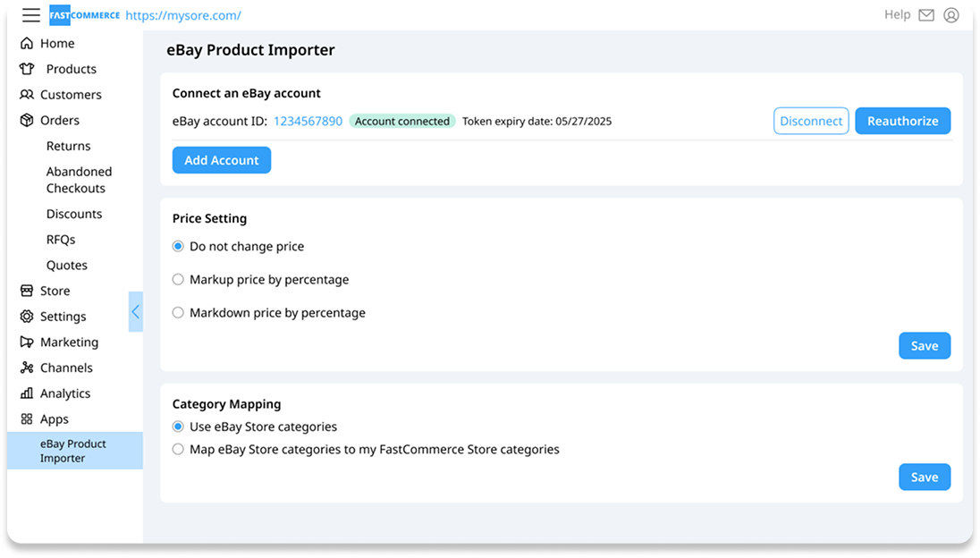The width and height of the screenshot is (980, 558).
Task: Select 'Markup price by percentage' option
Action: coord(178,279)
